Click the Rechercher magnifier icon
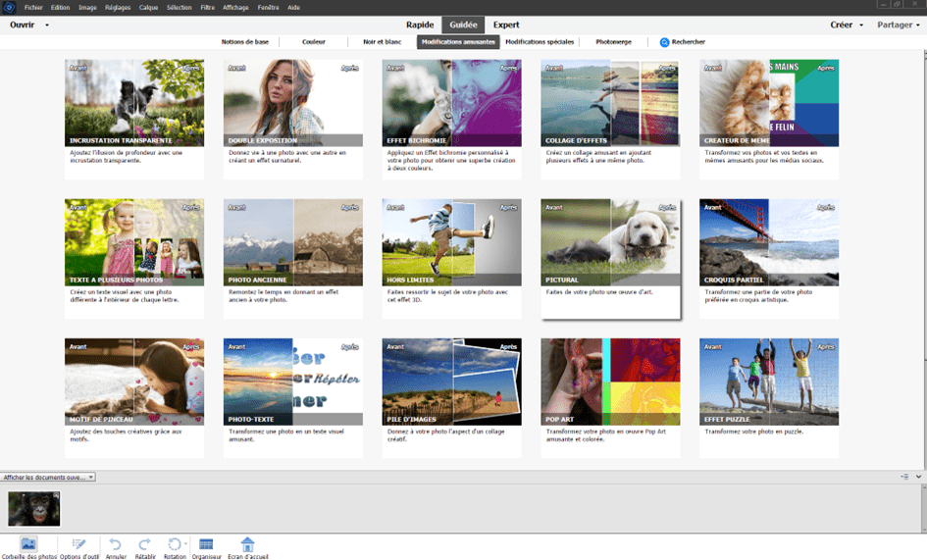Image resolution: width=927 pixels, height=560 pixels. point(664,42)
